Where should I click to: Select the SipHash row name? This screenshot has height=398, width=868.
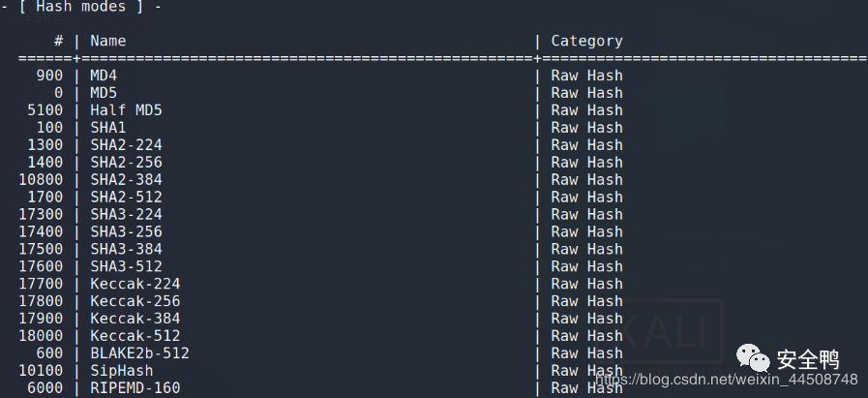tap(121, 370)
